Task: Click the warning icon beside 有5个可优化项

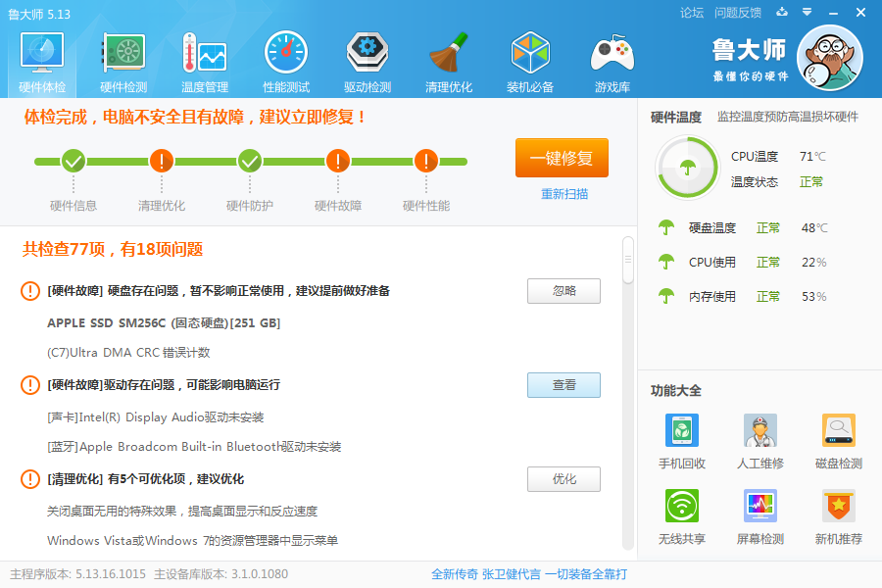Action: [x=29, y=479]
